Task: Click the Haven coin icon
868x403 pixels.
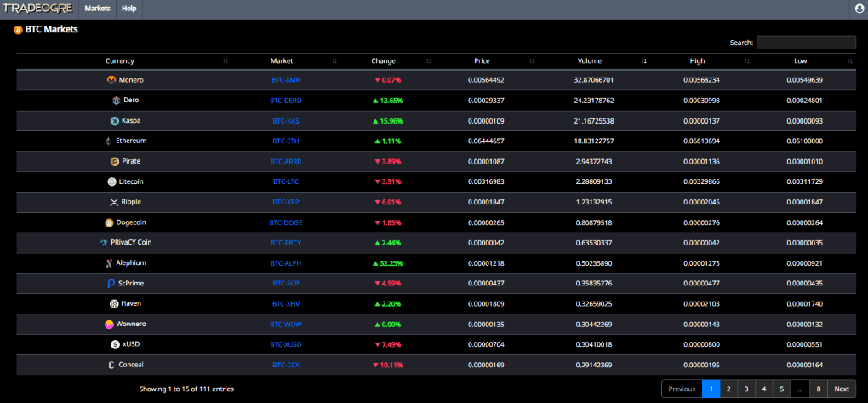Action: pos(114,304)
